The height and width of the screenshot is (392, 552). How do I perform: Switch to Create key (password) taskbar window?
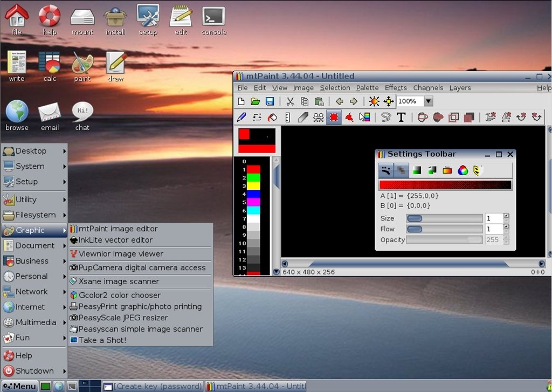tap(153, 386)
